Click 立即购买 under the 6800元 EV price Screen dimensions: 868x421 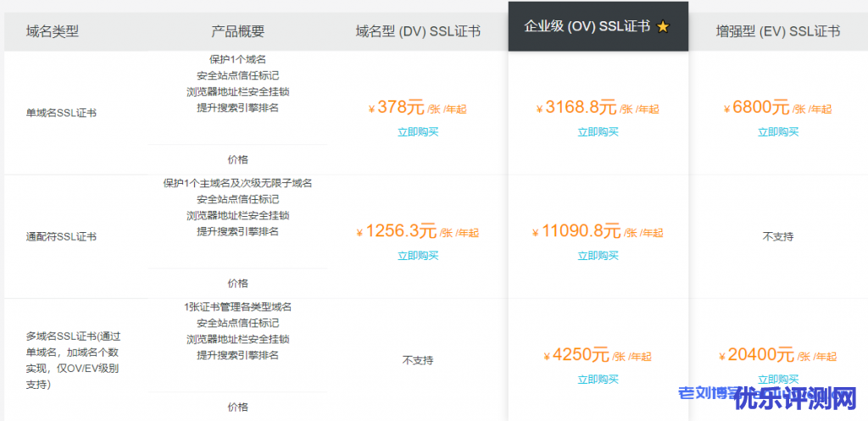tap(777, 132)
